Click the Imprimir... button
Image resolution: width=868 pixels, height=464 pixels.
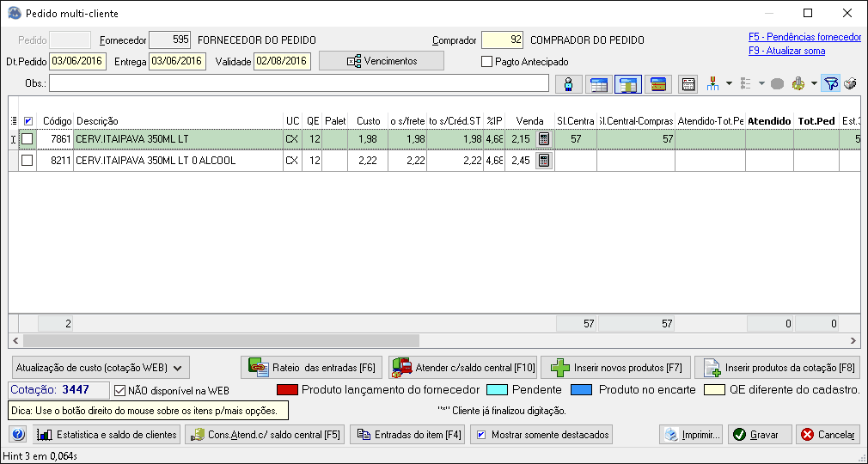[691, 435]
